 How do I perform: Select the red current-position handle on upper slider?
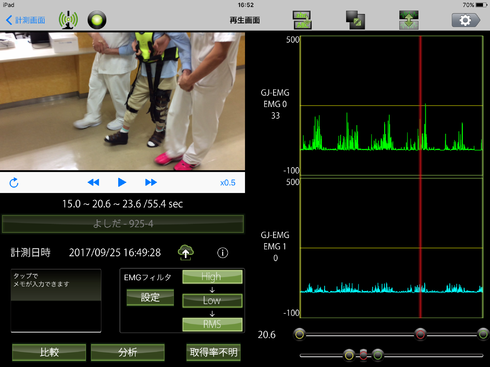[x=420, y=334]
